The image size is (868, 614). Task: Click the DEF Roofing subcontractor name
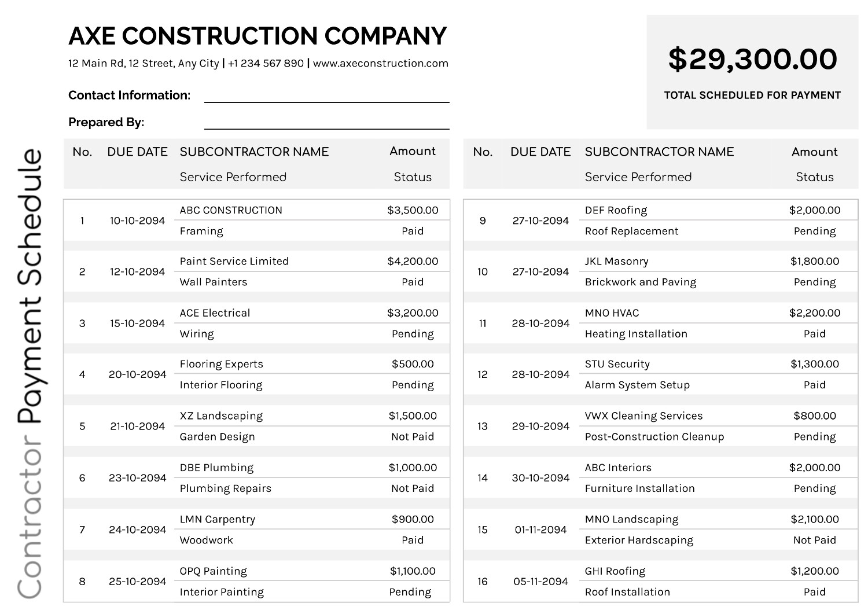pos(616,210)
